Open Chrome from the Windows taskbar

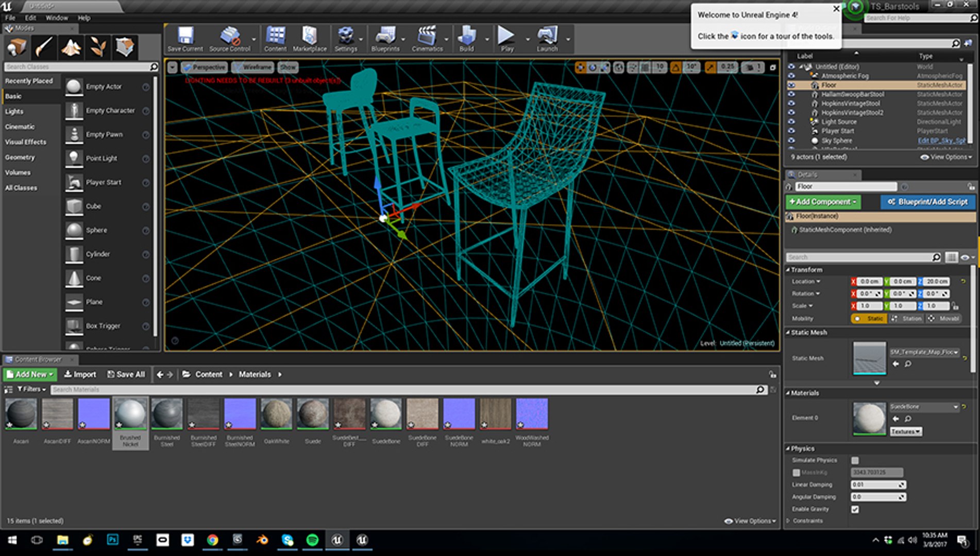coord(212,540)
